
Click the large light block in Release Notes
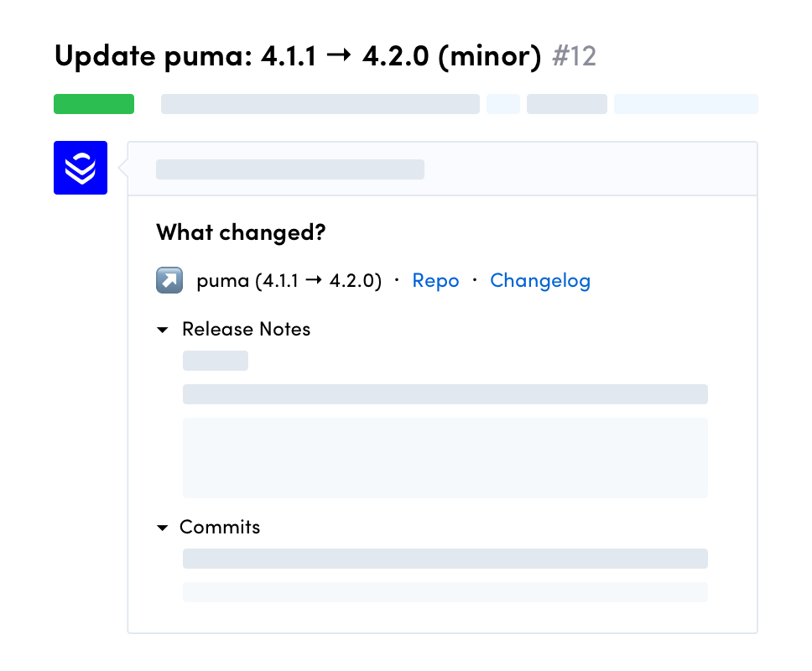coord(445,458)
